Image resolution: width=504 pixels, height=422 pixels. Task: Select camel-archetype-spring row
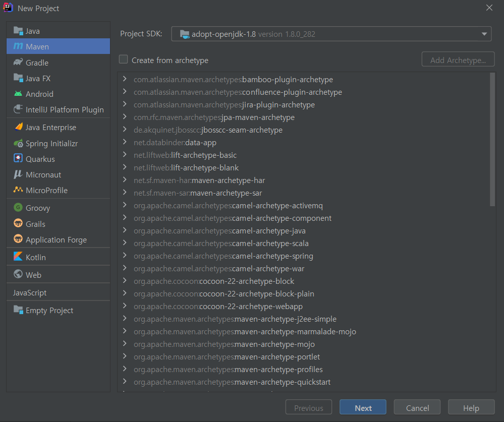click(x=303, y=256)
